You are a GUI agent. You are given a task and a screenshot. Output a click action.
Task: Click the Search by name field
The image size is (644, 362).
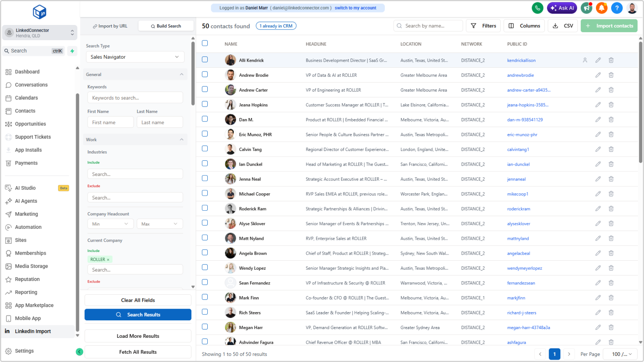pyautogui.click(x=428, y=26)
